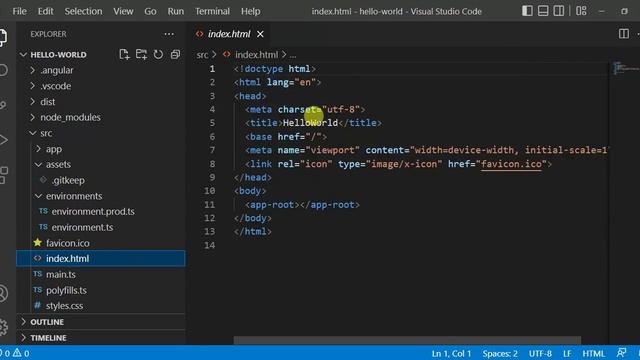
Task: Open the Customize Layout icon
Action: (x=581, y=11)
